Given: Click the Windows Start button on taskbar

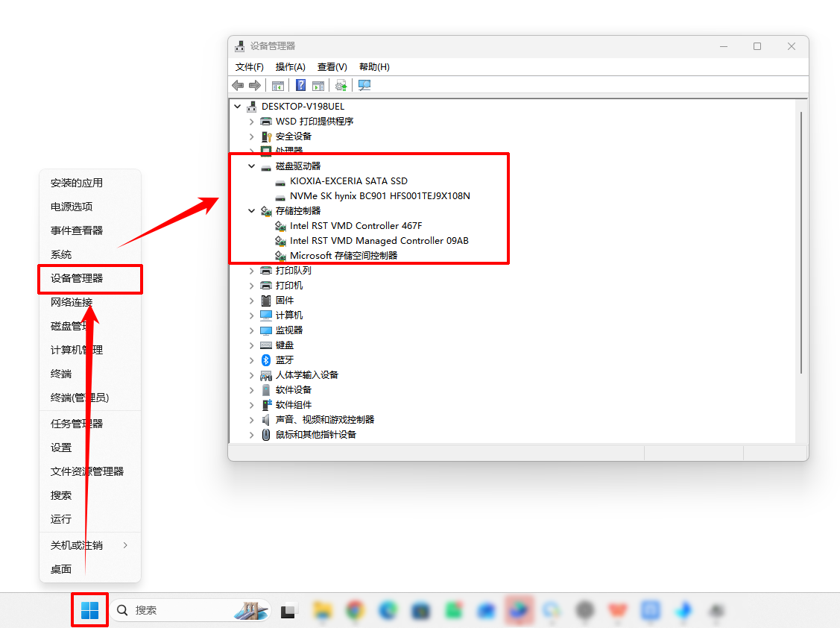Looking at the screenshot, I should 90,610.
